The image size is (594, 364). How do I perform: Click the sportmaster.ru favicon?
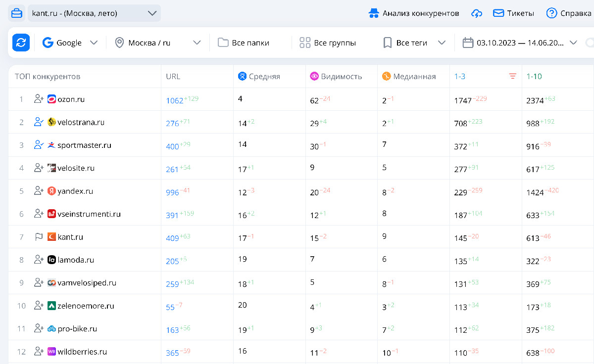[51, 145]
